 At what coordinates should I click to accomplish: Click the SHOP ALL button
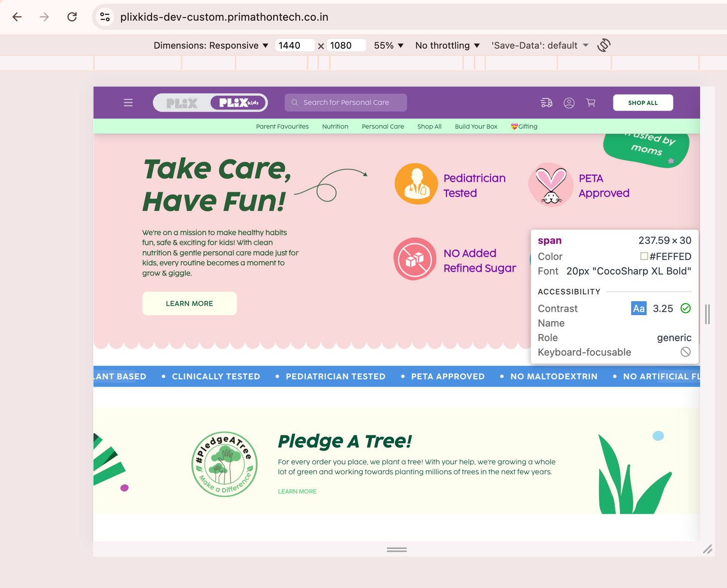point(642,103)
